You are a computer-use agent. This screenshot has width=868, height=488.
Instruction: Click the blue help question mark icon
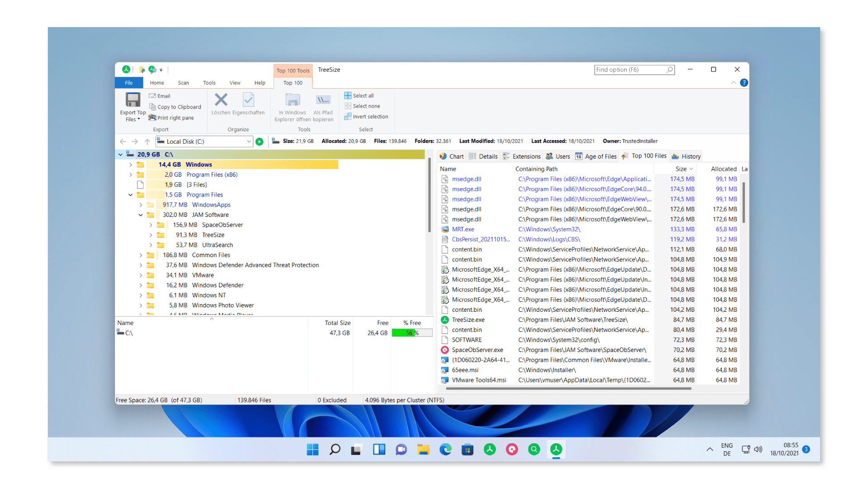[744, 83]
